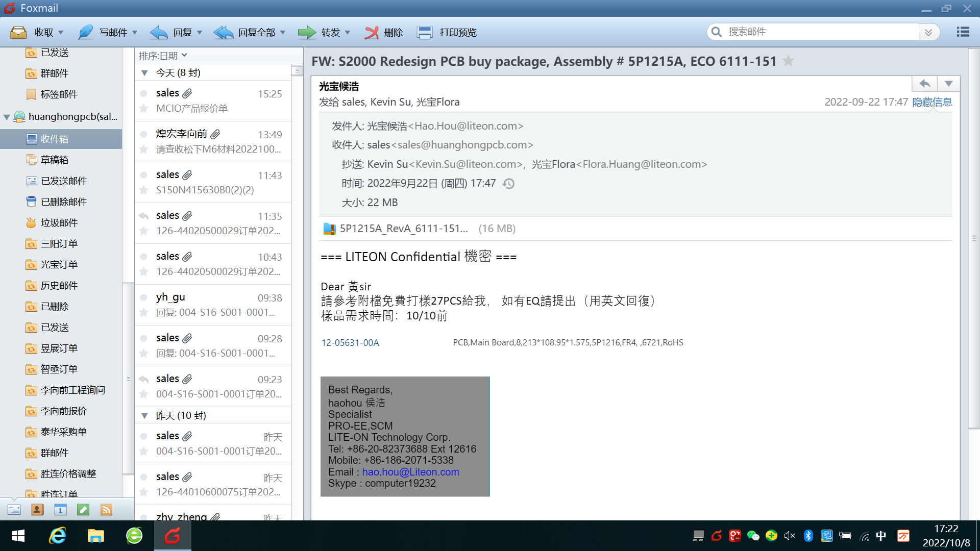The width and height of the screenshot is (980, 551).
Task: Star the email subject header
Action: tap(789, 61)
